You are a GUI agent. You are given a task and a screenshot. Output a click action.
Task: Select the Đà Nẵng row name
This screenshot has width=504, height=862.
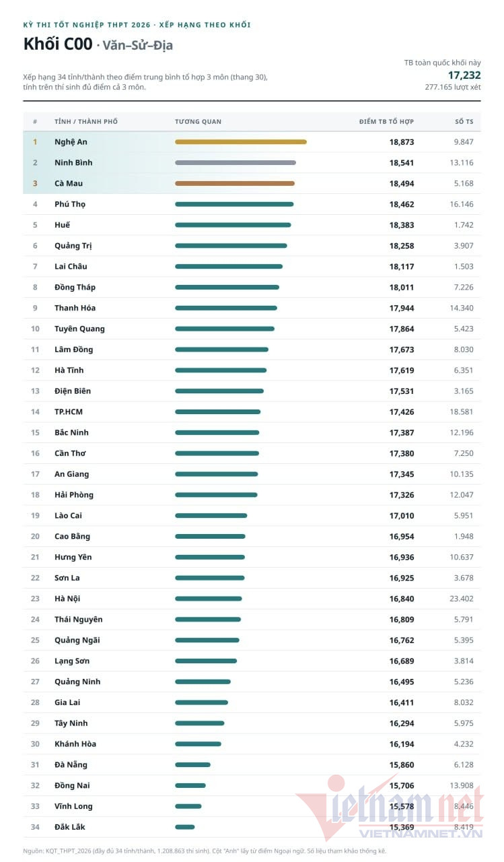[x=71, y=765]
